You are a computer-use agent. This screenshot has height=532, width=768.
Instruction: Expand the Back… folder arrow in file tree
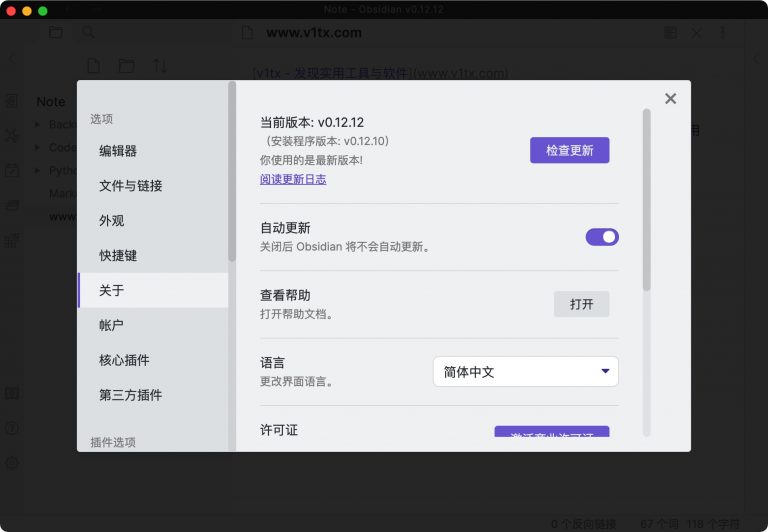38,124
